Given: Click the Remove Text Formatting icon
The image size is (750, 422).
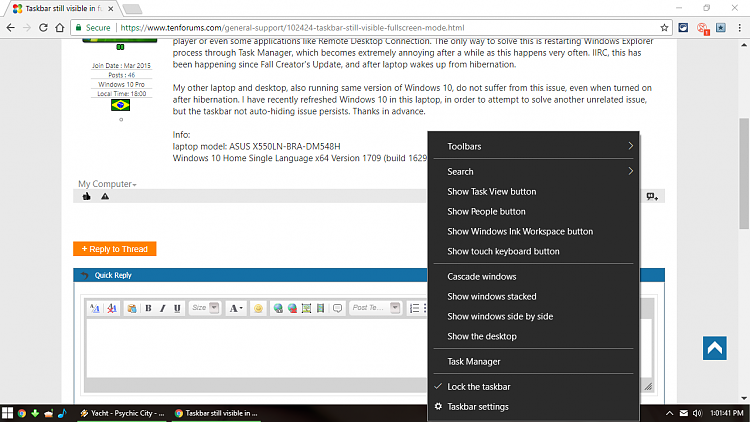Looking at the screenshot, I should (111, 308).
